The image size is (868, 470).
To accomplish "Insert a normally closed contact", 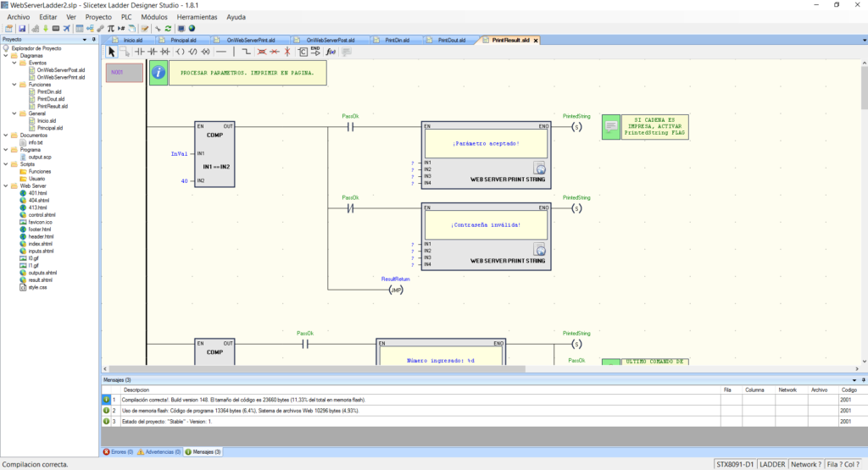I will click(x=153, y=52).
